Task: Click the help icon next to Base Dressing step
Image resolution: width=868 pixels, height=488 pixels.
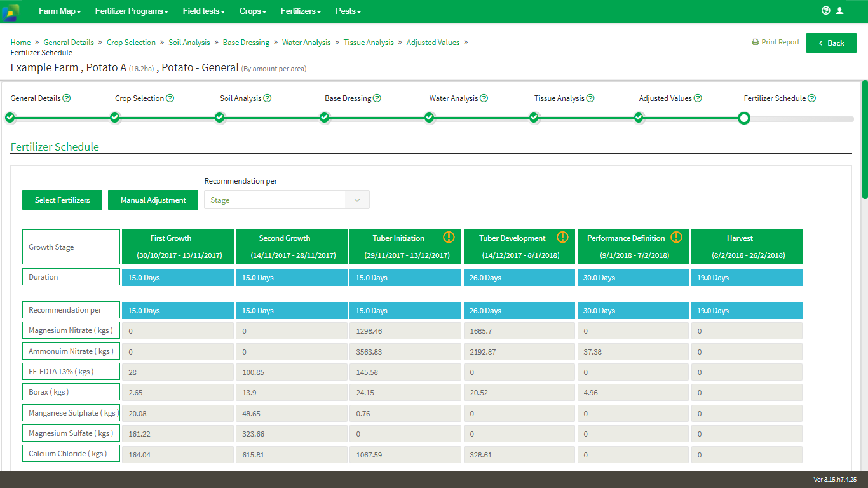Action: click(377, 98)
